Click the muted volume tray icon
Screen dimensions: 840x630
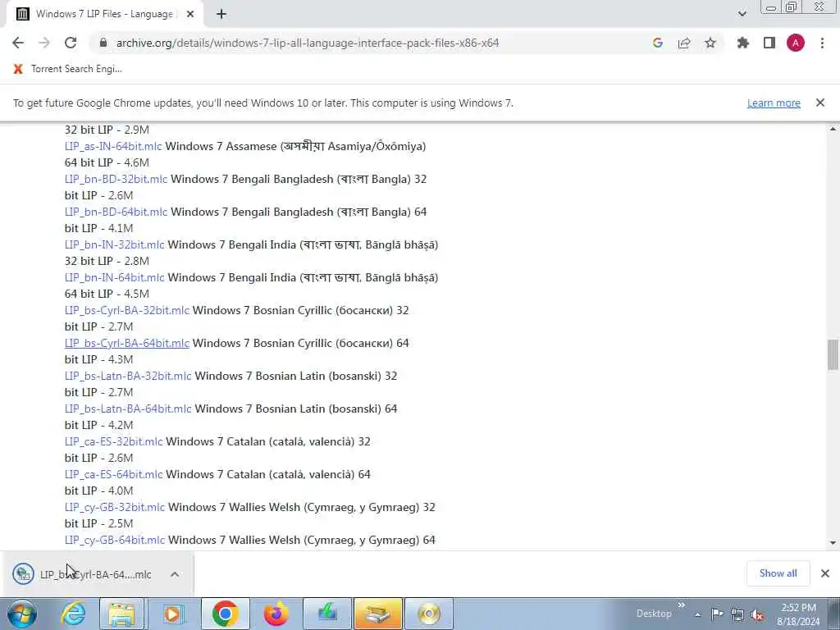757,614
